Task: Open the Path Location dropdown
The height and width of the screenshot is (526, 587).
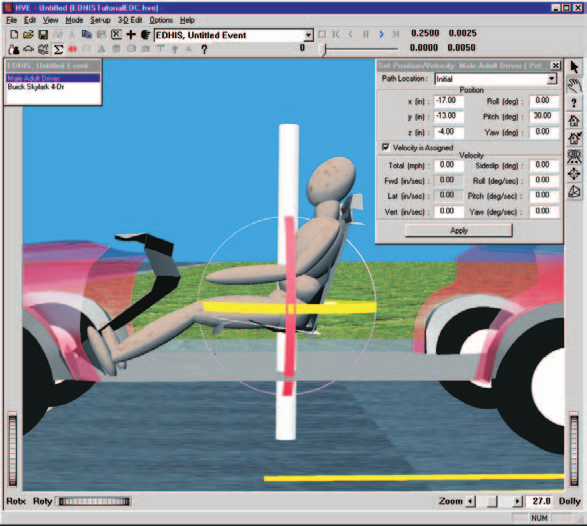Action: (551, 79)
